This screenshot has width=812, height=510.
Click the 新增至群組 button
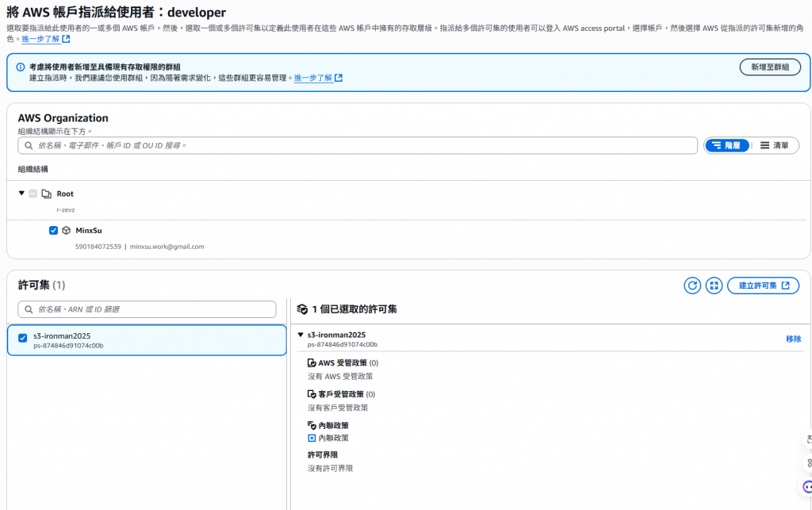pyautogui.click(x=770, y=67)
